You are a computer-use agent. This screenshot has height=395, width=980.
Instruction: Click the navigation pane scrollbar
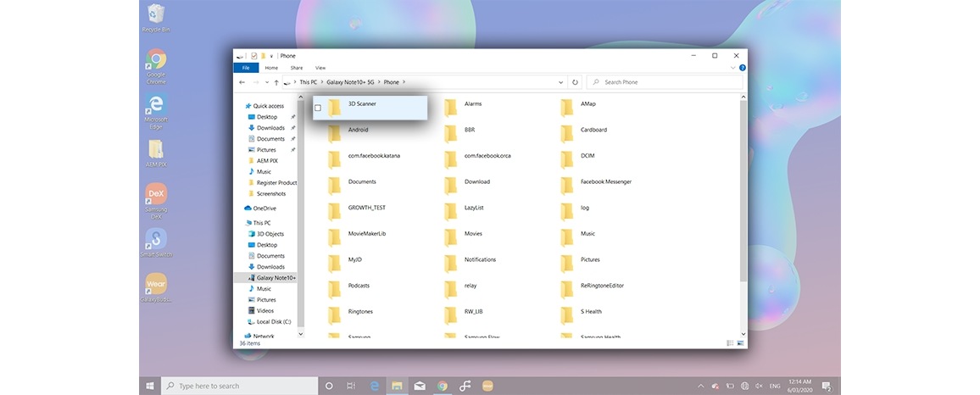[301, 213]
